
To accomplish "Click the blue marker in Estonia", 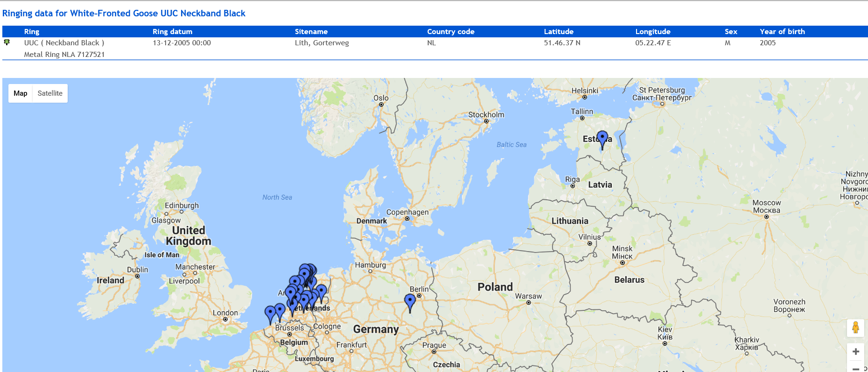I will pos(602,139).
